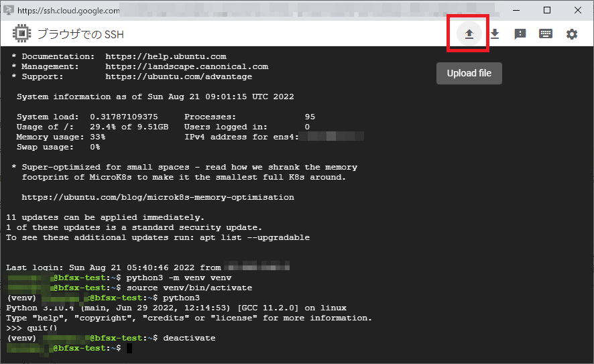Viewport: 594px width, 364px height.
Task: Click the 'apt list --upgradable' command text
Action: click(x=255, y=237)
